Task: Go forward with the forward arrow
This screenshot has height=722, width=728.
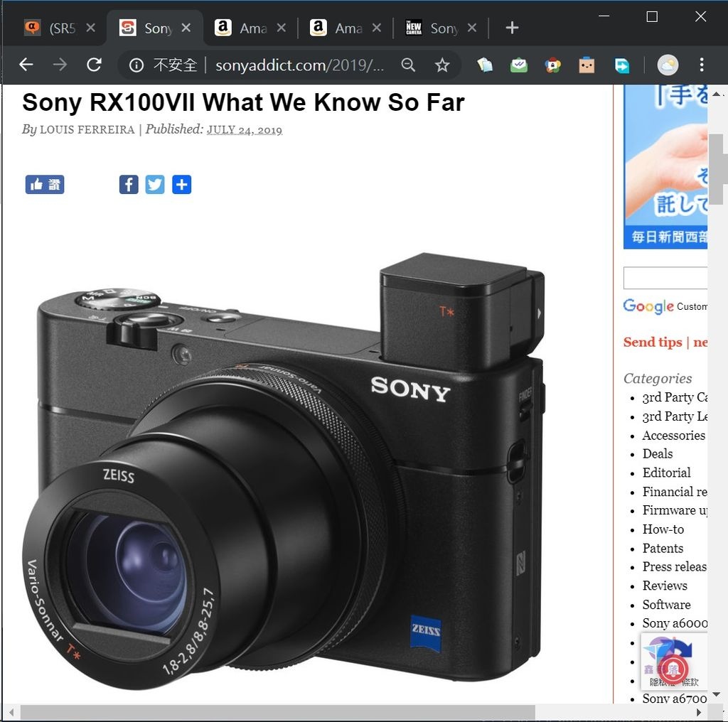Action: [60, 65]
